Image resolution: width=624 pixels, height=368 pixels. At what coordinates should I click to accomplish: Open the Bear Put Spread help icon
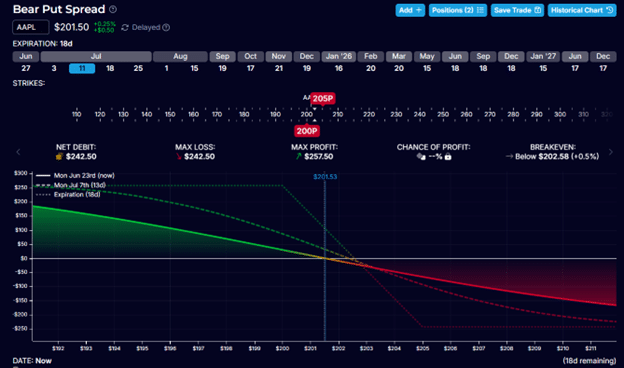[x=113, y=9]
